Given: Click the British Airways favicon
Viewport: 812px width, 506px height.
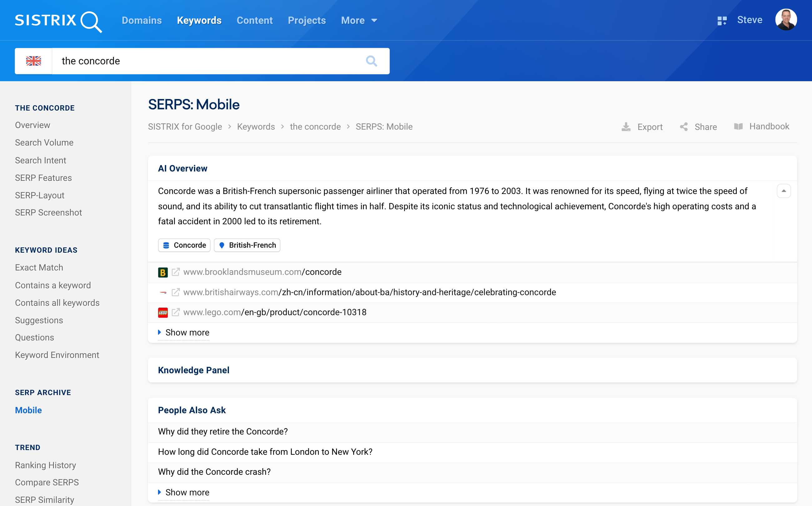Looking at the screenshot, I should (x=163, y=292).
